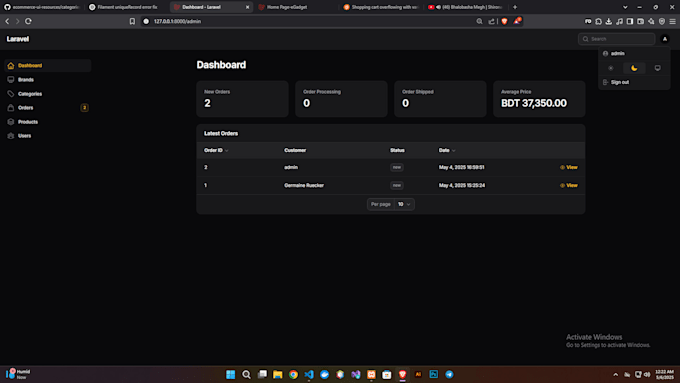Click customer name Germaine Ruecker
This screenshot has height=383, width=680.
[304, 186]
